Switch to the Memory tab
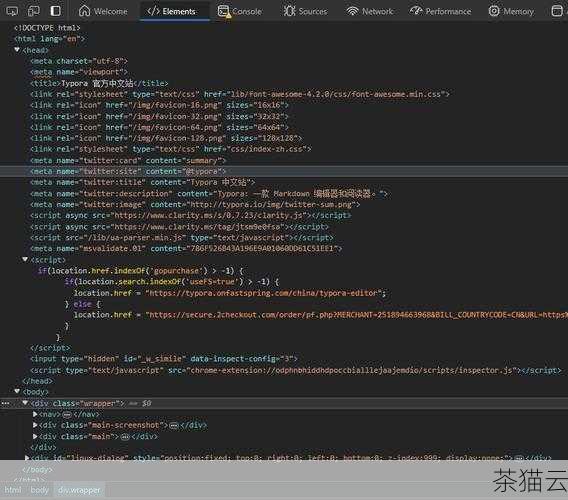The image size is (568, 500). pyautogui.click(x=511, y=11)
